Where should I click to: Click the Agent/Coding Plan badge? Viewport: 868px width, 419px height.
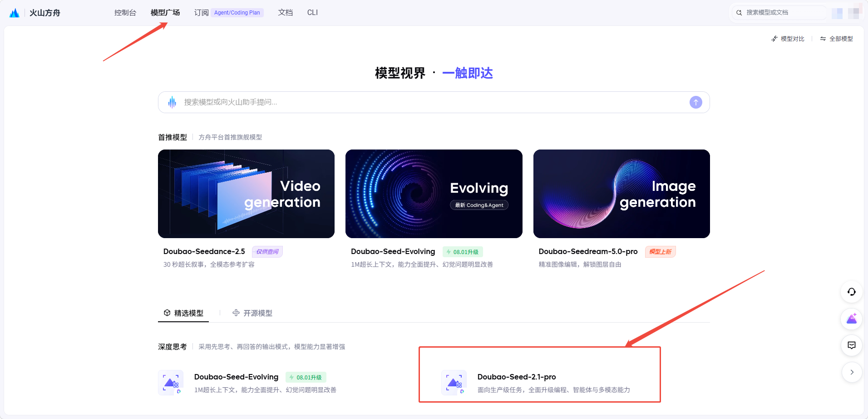click(237, 13)
